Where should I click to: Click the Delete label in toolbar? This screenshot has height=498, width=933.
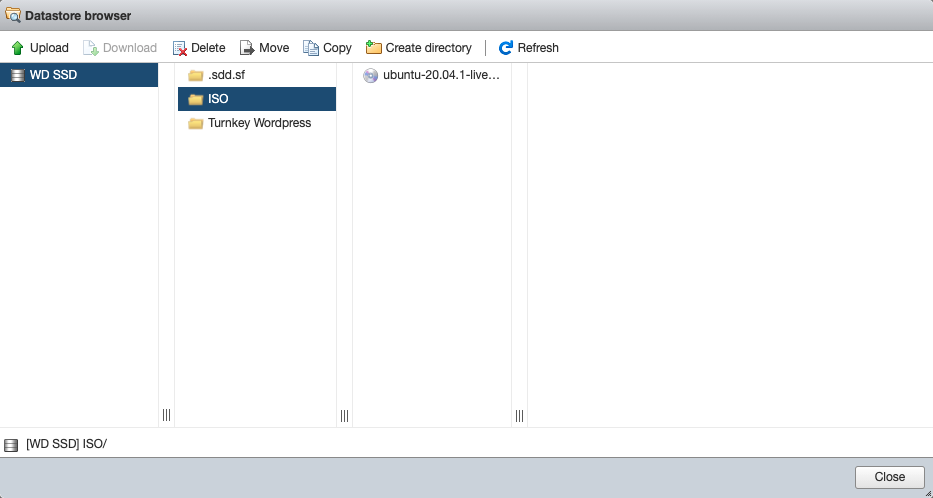tap(208, 48)
